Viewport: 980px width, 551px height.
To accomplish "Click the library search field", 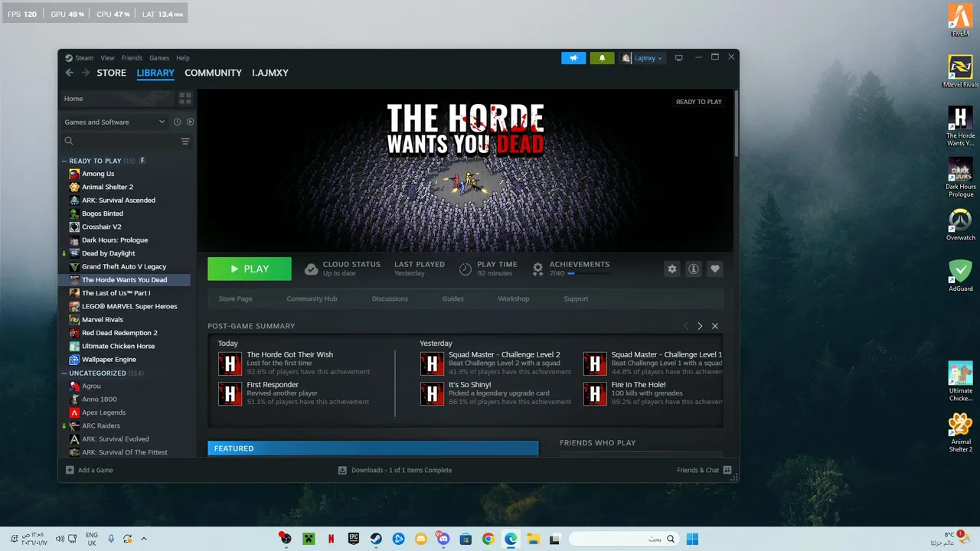I will pyautogui.click(x=119, y=142).
